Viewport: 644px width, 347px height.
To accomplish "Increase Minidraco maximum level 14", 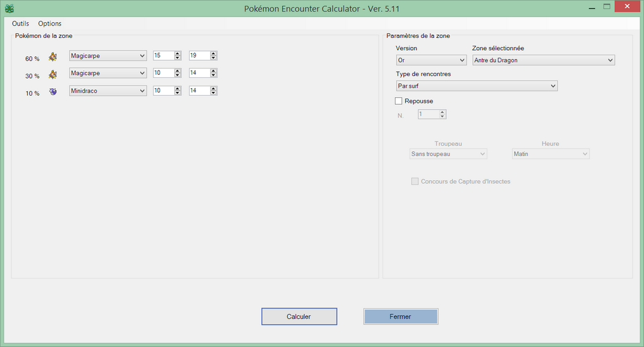I will click(214, 88).
